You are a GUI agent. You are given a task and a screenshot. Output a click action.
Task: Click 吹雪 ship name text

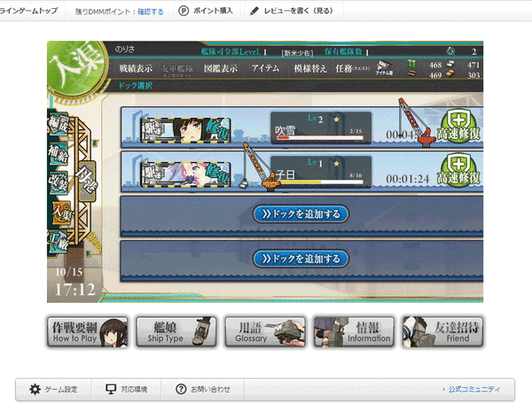[x=285, y=130]
